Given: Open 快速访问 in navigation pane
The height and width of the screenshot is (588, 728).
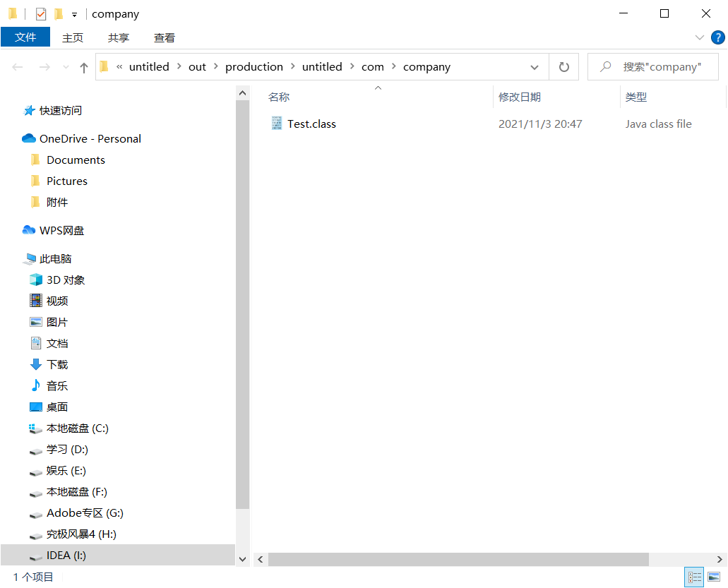Looking at the screenshot, I should coord(60,110).
